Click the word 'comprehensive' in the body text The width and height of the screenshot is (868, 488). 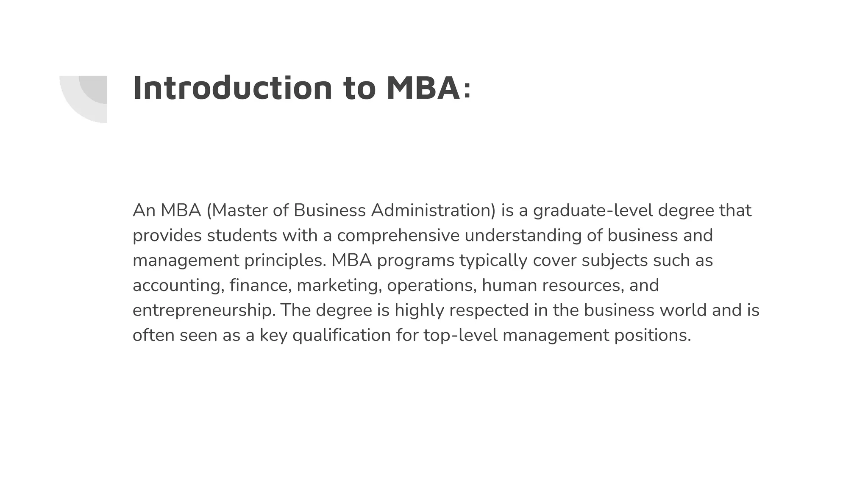tap(398, 236)
